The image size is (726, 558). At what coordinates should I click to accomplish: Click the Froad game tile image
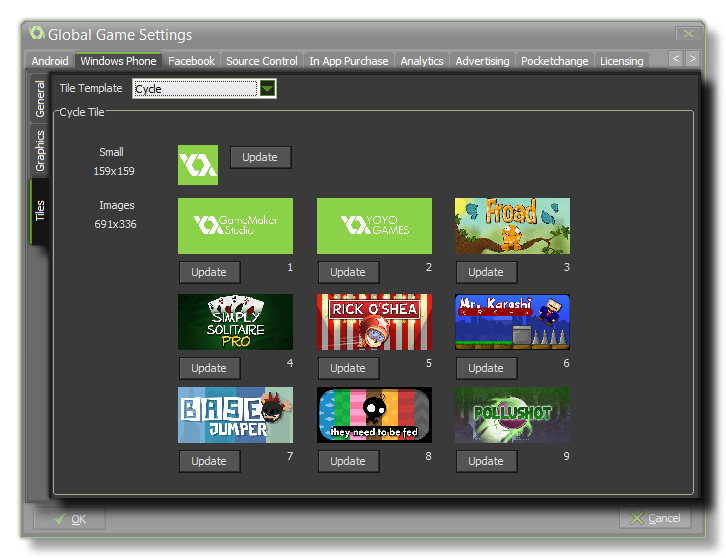[512, 225]
